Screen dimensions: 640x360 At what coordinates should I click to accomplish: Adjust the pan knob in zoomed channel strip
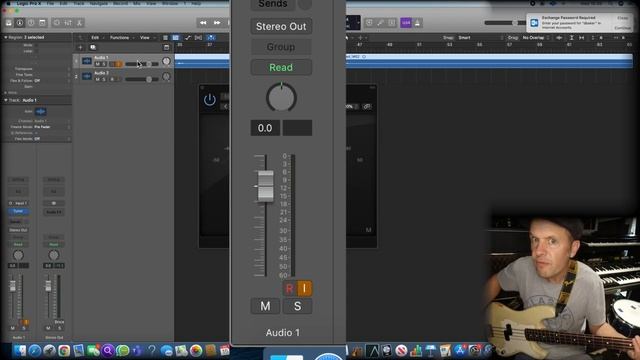coord(281,97)
